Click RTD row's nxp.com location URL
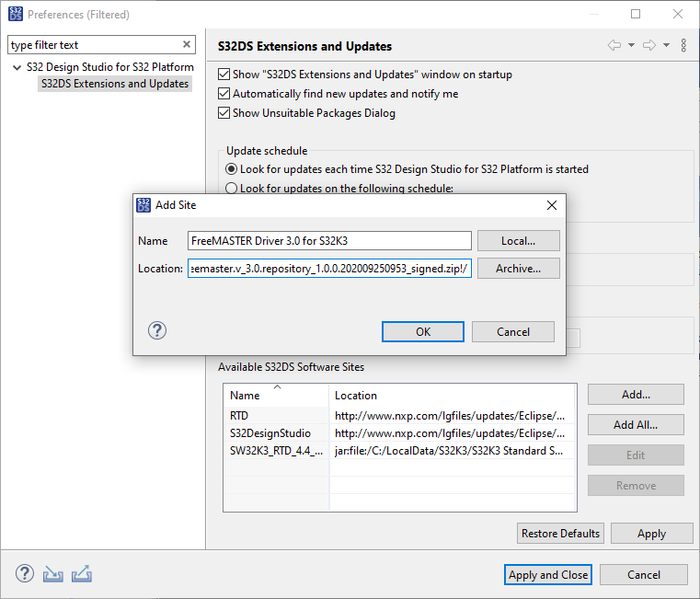 (450, 416)
